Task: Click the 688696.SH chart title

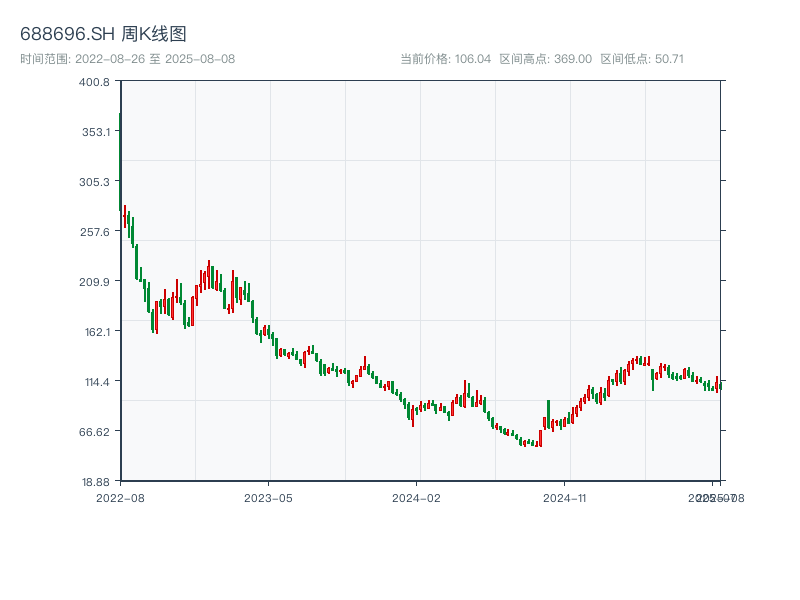Action: pos(103,34)
